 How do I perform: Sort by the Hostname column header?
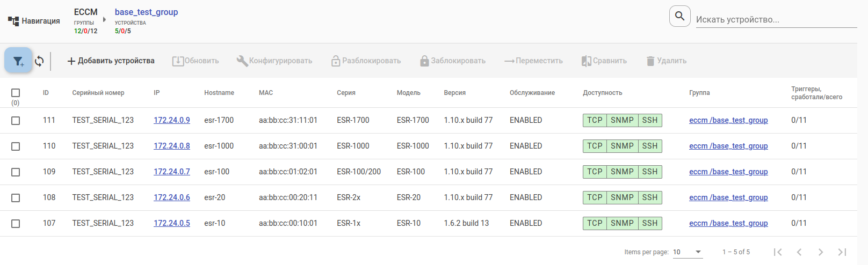pos(219,93)
